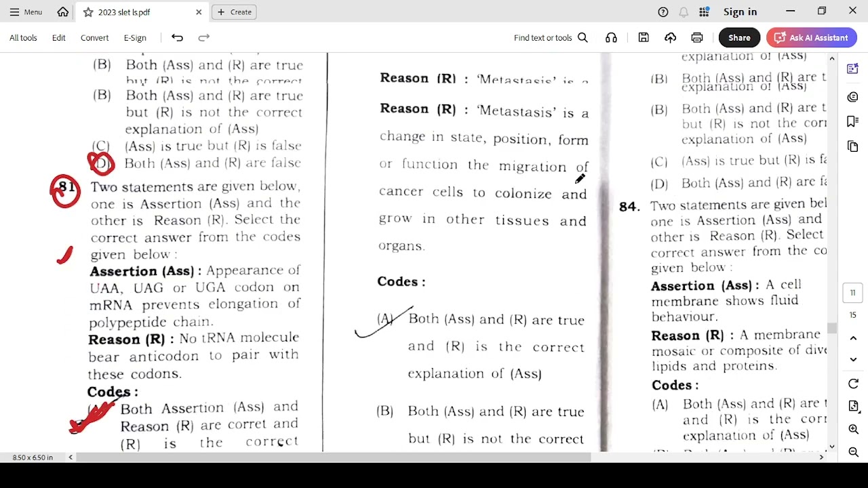Star the 2023 slet ls.pdf document
Viewport: 868px width, 488px height.
[88, 12]
